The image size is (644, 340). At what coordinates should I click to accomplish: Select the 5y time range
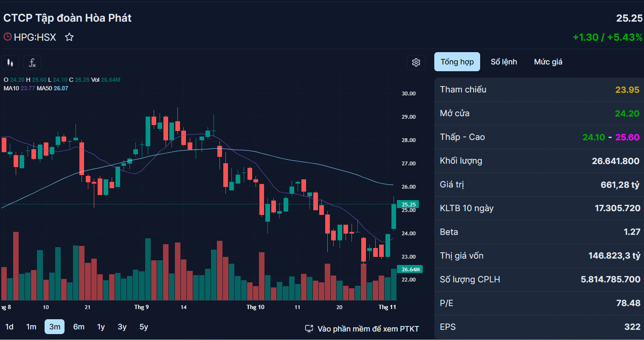144,327
